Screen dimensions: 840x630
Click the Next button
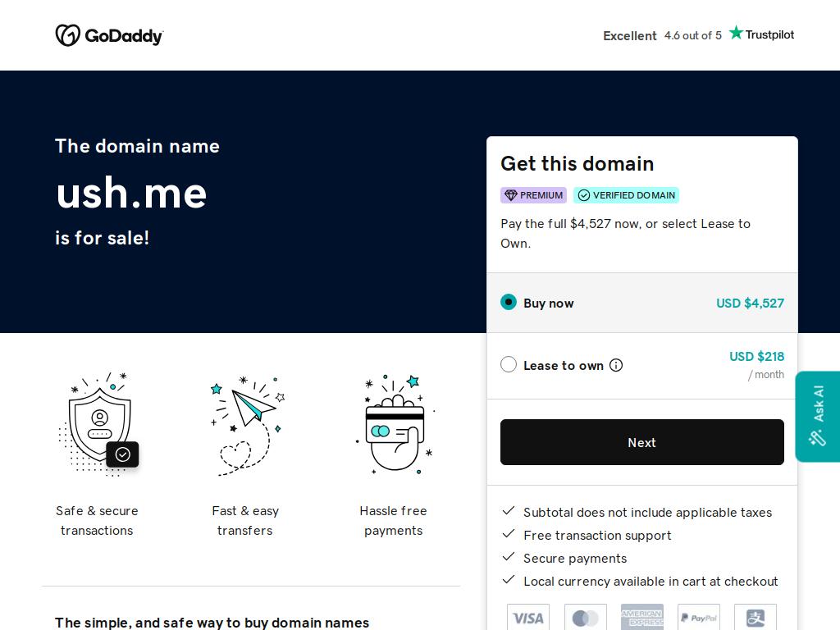point(641,442)
